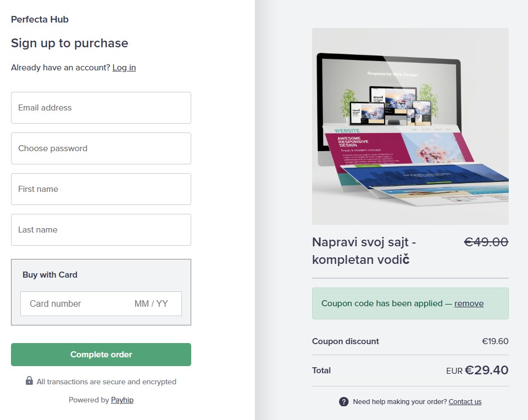Viewport: 528px width, 420px height.
Task: Click the €29.40 total amount
Action: click(486, 371)
